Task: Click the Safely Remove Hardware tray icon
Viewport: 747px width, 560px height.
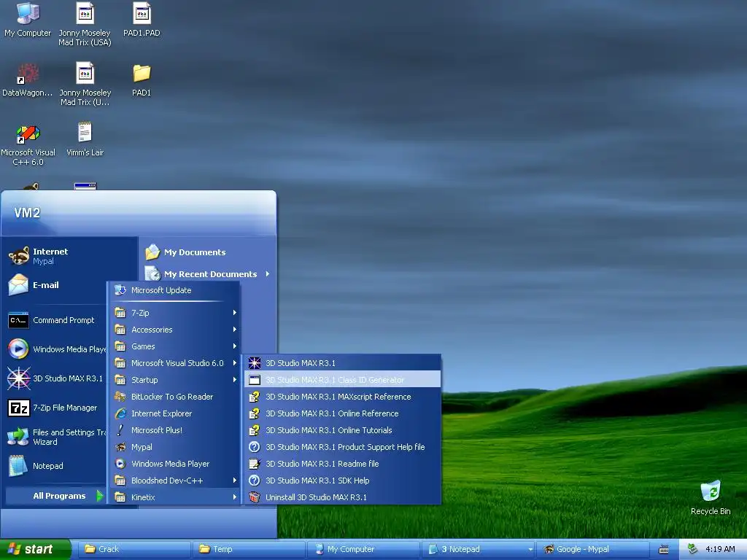Action: click(693, 549)
